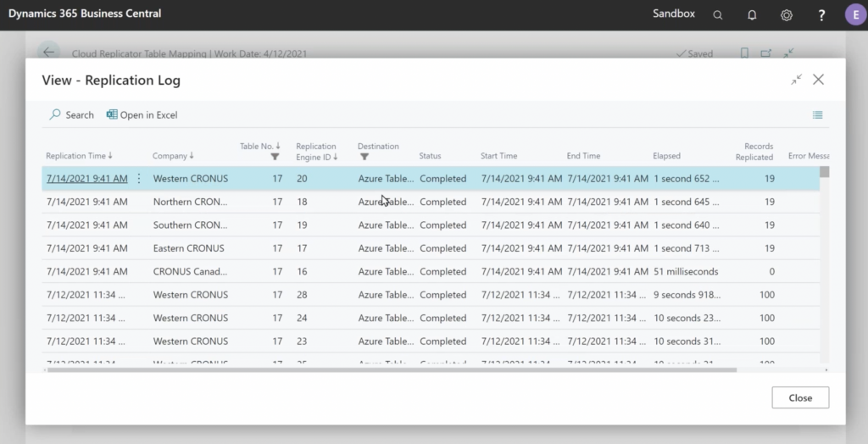The image size is (868, 444).
Task: Select the Eastern CRONUS company cell
Action: pyautogui.click(x=188, y=248)
